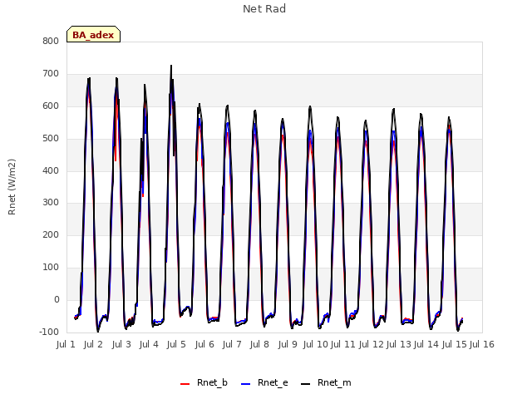Click the BA_adex annotation label
Viewport: 532px width, 399px height.
pos(93,34)
